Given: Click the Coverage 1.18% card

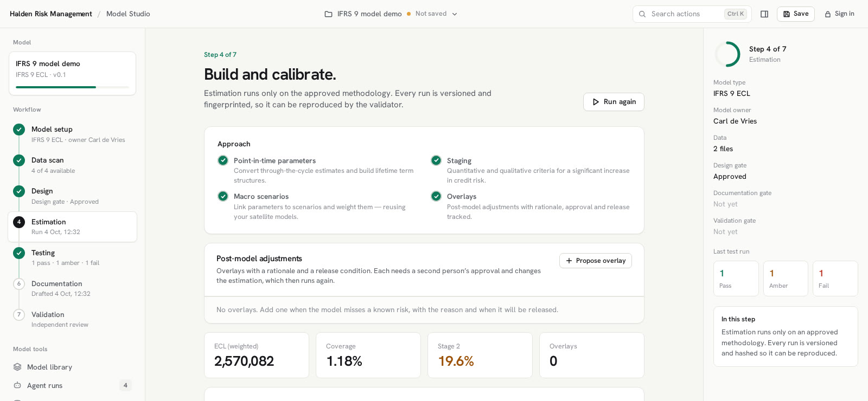Looking at the screenshot, I should (368, 355).
